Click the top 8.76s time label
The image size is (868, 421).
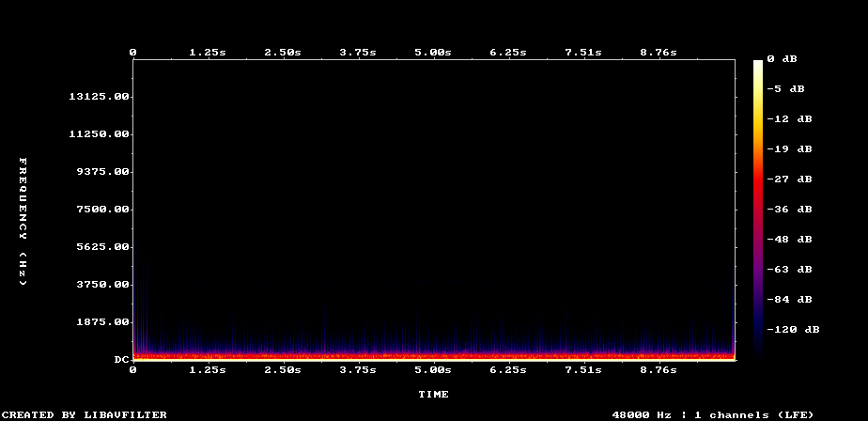[659, 53]
